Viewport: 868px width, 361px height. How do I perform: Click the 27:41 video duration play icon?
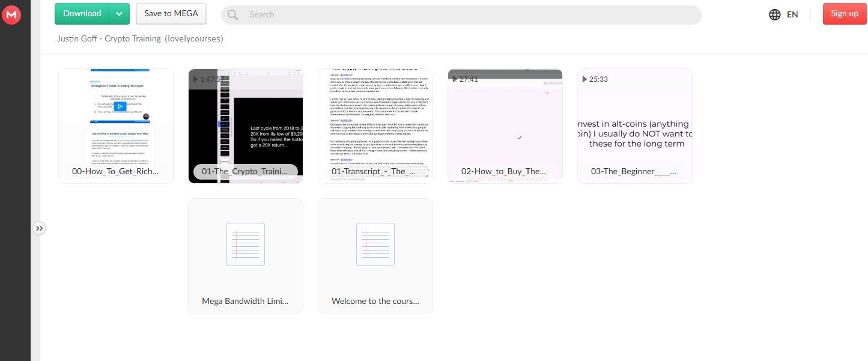[455, 79]
